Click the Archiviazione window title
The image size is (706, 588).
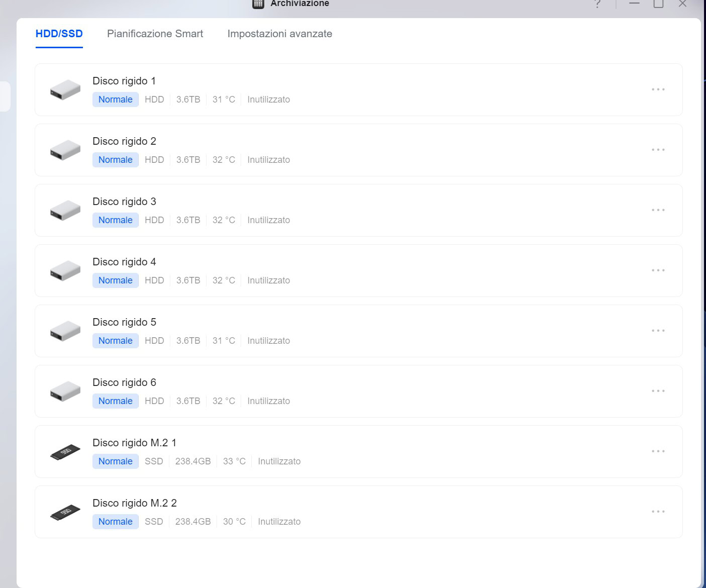pos(299,4)
